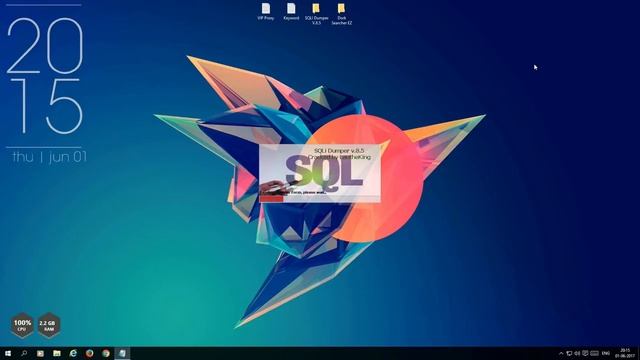This screenshot has width=640, height=360.
Task: Click the touch keyboard tray icon
Action: pos(595,353)
